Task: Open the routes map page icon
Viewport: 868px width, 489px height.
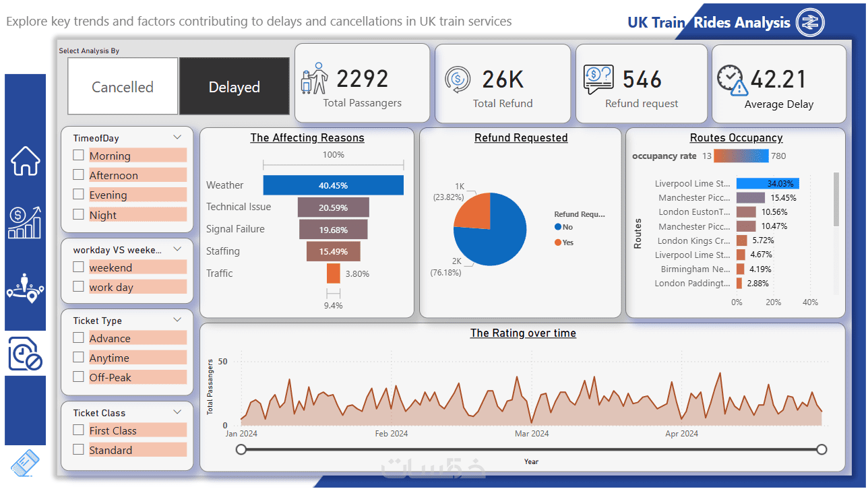Action: (25, 287)
